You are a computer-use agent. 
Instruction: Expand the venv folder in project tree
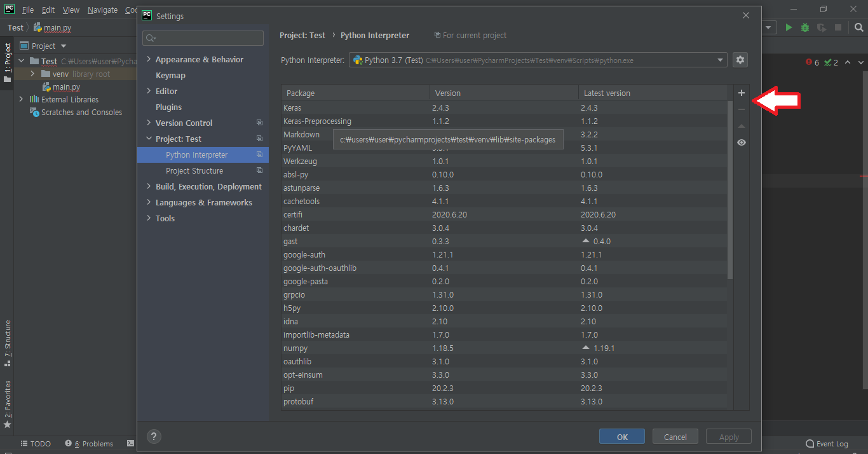click(34, 74)
